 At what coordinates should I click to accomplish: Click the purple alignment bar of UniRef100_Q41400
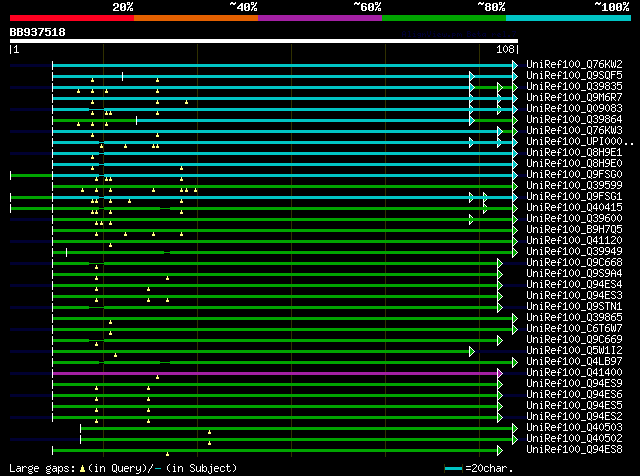point(276,374)
